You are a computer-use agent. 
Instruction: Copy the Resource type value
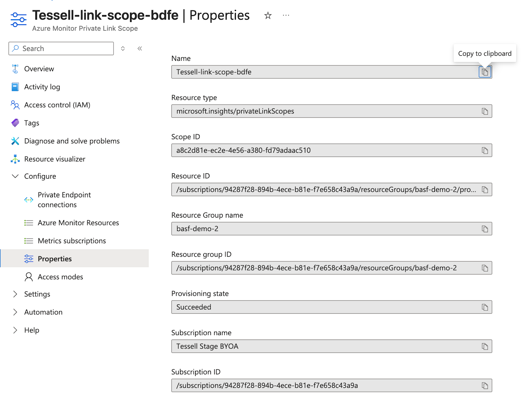(x=485, y=111)
